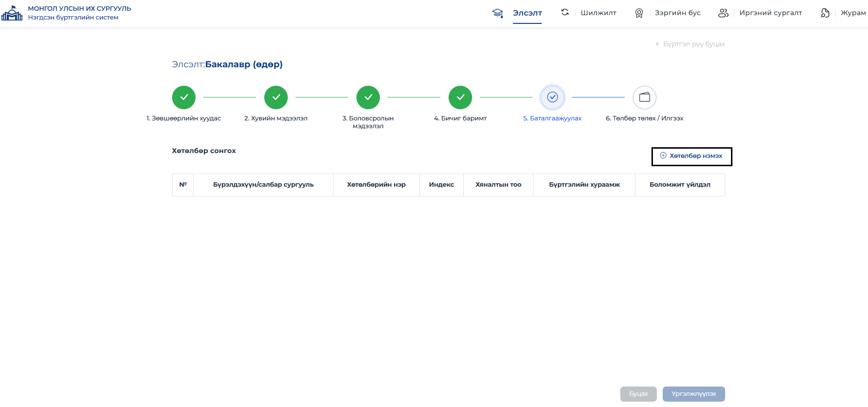Click the people icon beside Иргэний сургалт
Image resolution: width=868 pixels, height=407 pixels.
pos(723,13)
